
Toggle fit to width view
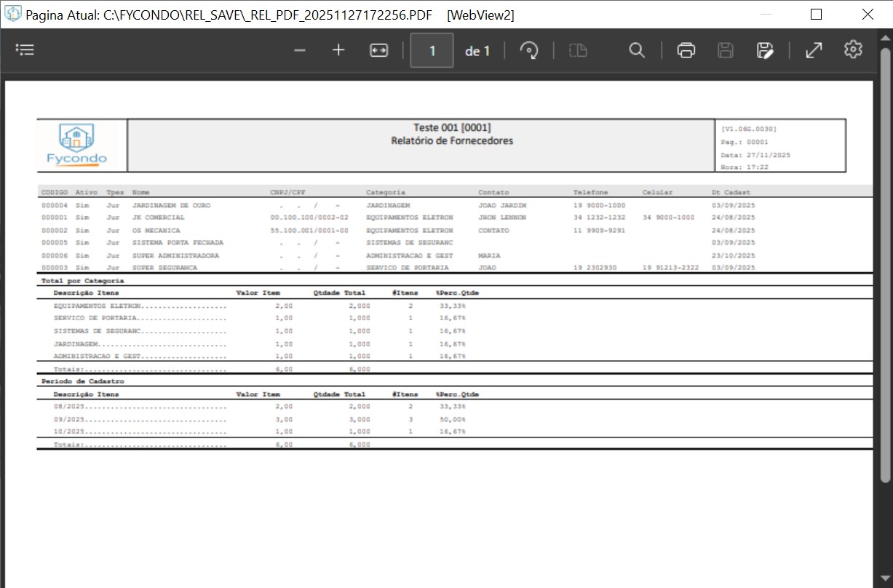[x=378, y=50]
